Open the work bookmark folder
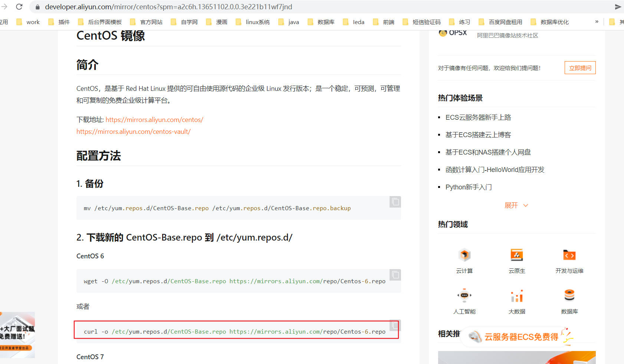624x364 pixels. click(28, 22)
